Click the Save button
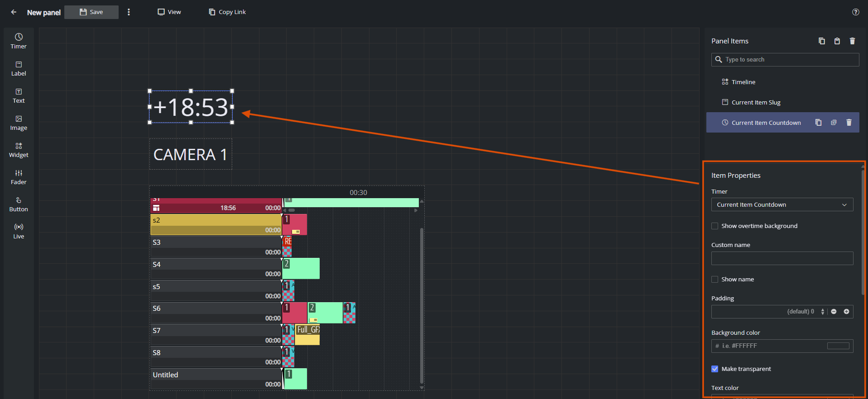This screenshot has height=399, width=868. click(x=91, y=12)
